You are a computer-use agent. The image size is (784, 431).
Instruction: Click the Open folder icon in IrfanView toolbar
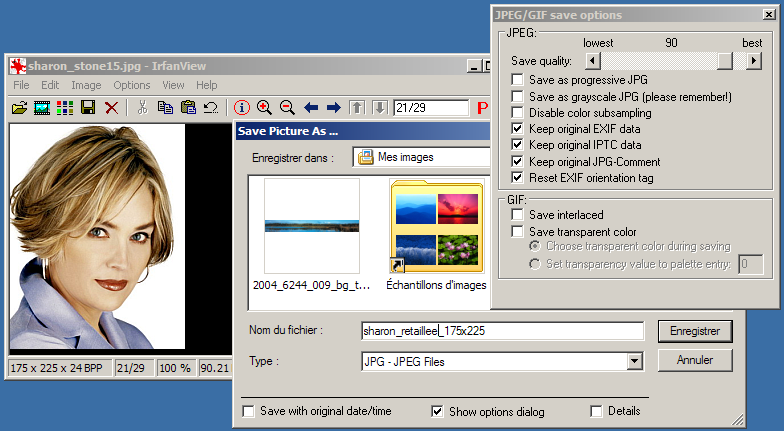[x=19, y=108]
